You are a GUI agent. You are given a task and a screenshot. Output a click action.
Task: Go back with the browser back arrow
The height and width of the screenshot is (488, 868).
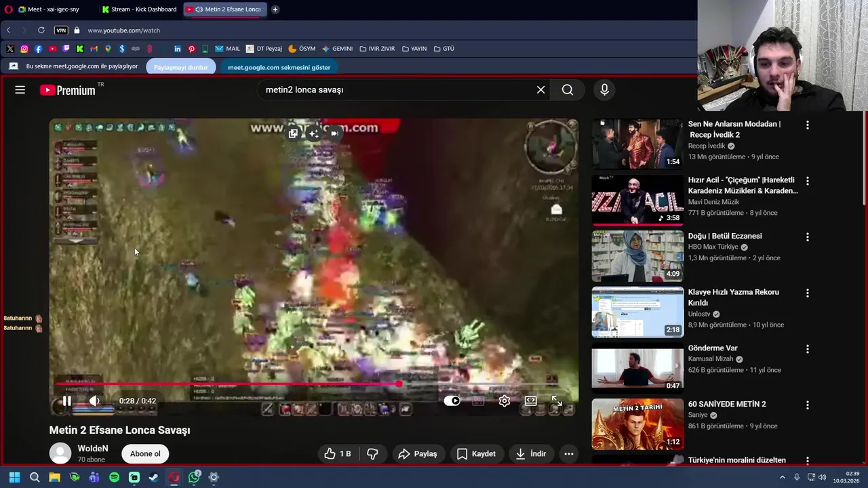tap(8, 30)
